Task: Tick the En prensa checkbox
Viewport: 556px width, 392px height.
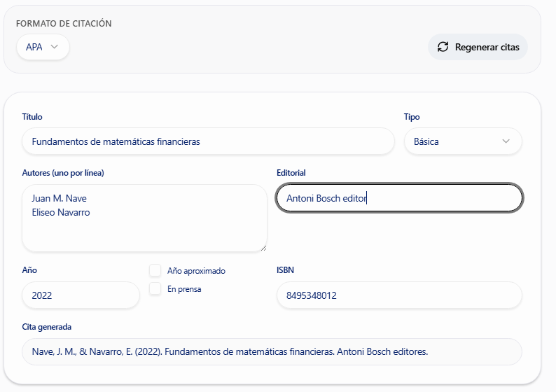Action: (155, 289)
